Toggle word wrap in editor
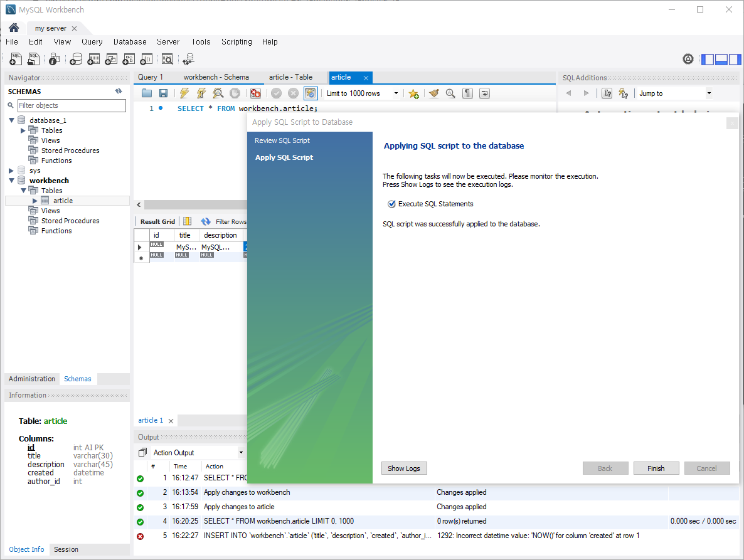 coord(484,93)
